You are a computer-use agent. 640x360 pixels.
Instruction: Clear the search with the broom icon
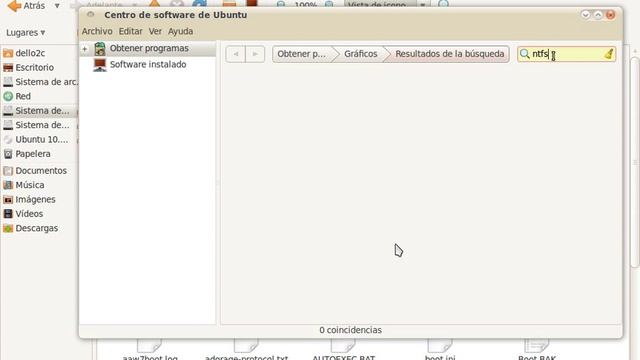coord(609,54)
